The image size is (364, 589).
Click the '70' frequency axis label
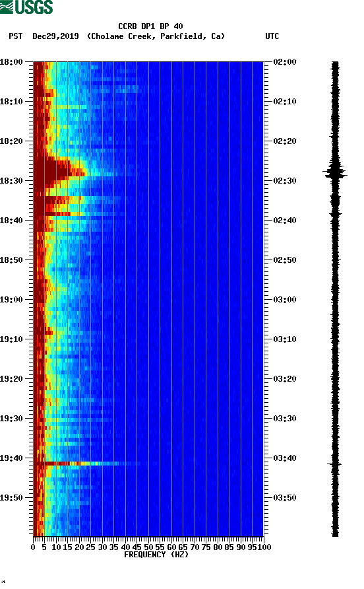[195, 547]
